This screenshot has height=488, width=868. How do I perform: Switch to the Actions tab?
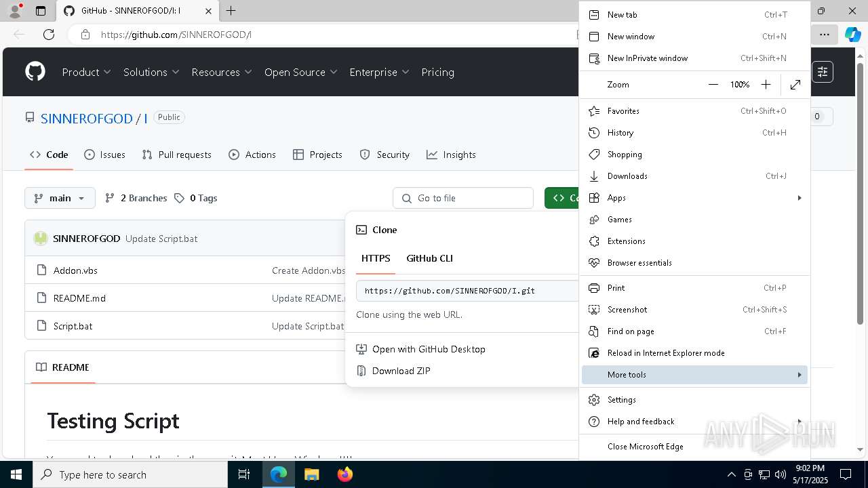tap(252, 155)
